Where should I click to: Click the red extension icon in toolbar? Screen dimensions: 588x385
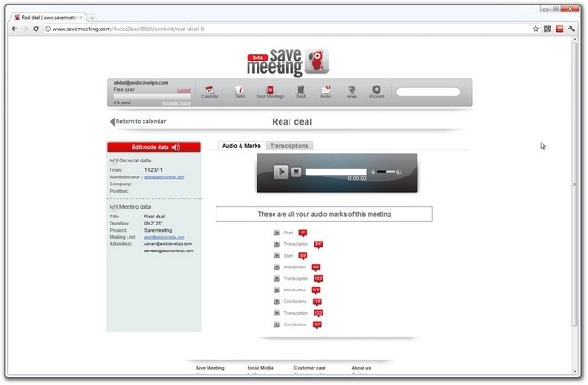click(559, 29)
